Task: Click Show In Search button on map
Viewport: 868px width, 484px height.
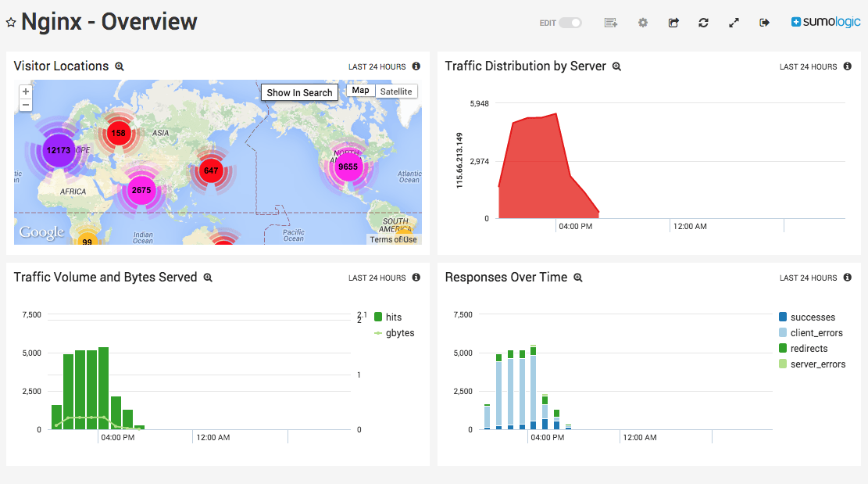Action: (299, 92)
